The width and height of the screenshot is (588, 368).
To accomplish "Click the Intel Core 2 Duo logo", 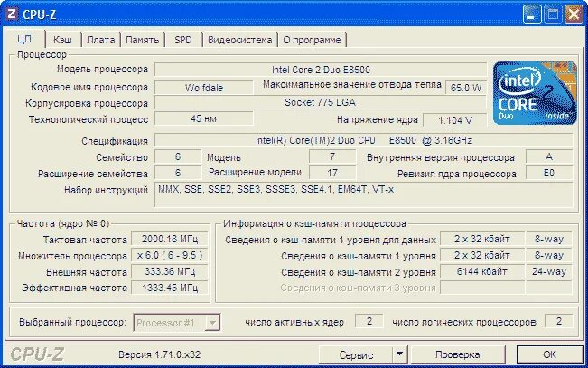I will 535,93.
